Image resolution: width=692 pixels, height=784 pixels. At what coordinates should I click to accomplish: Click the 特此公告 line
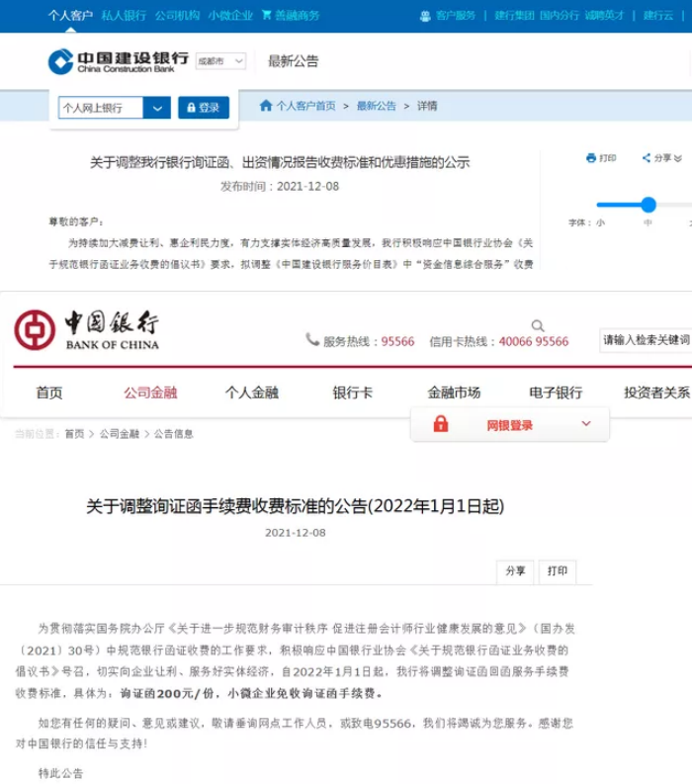pyautogui.click(x=60, y=773)
